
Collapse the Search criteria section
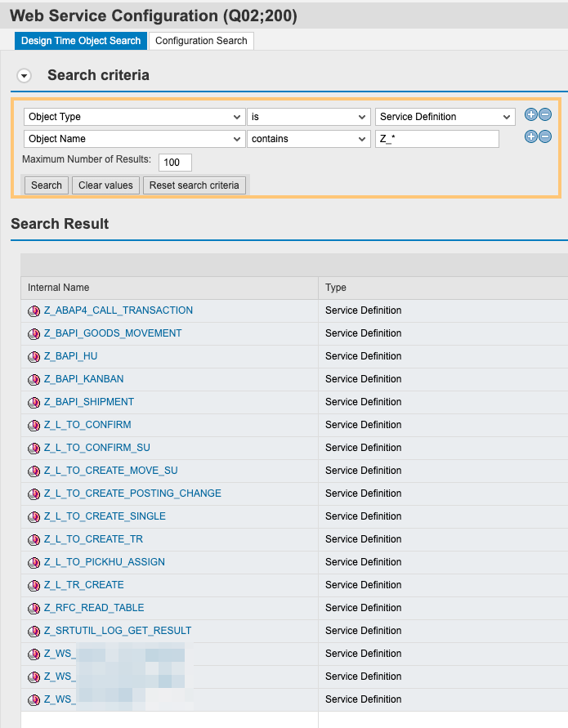pyautogui.click(x=25, y=76)
